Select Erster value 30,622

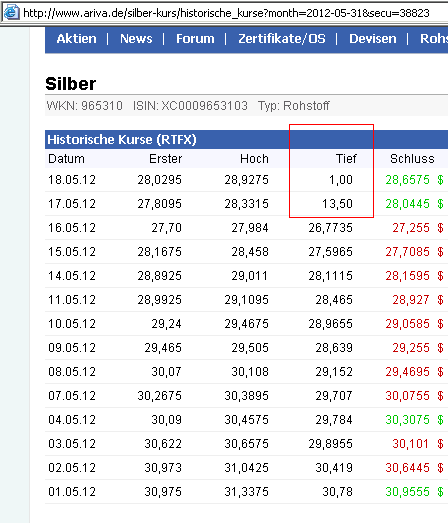(163, 444)
